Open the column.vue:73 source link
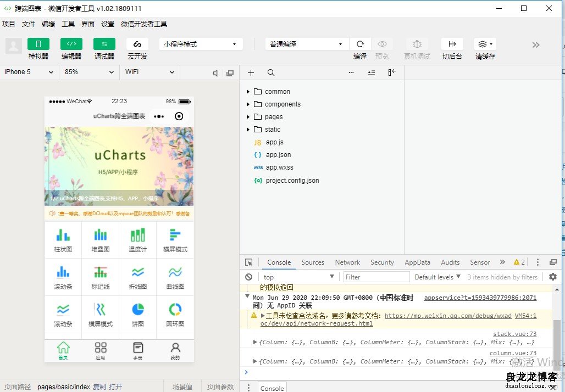The image size is (565, 392). [513, 353]
